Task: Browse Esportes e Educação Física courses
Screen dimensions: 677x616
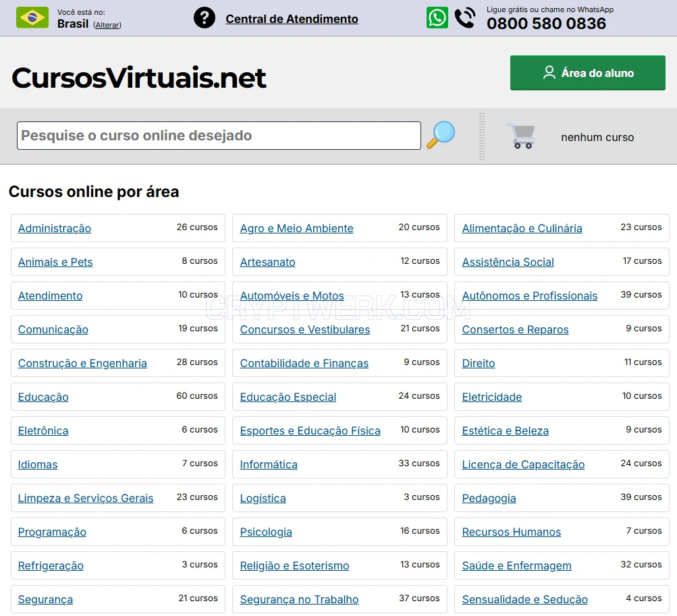Action: pyautogui.click(x=310, y=431)
